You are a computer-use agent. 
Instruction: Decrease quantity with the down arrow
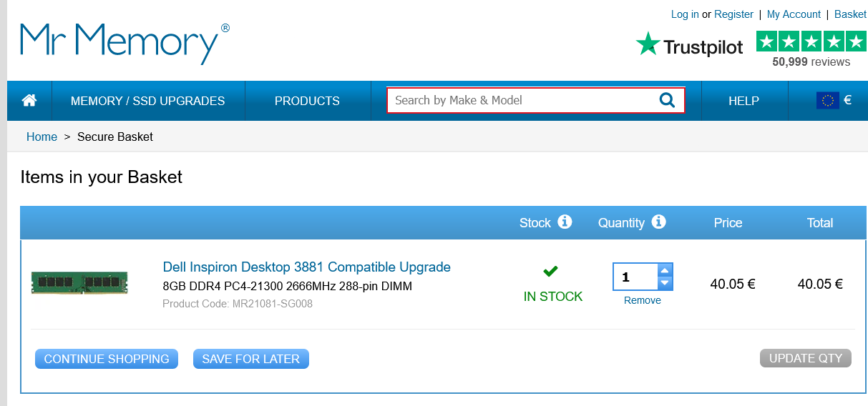tap(665, 283)
